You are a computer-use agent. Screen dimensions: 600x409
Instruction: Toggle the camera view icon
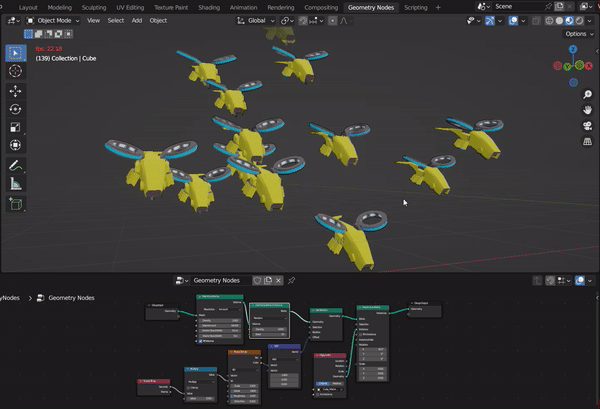(x=587, y=125)
